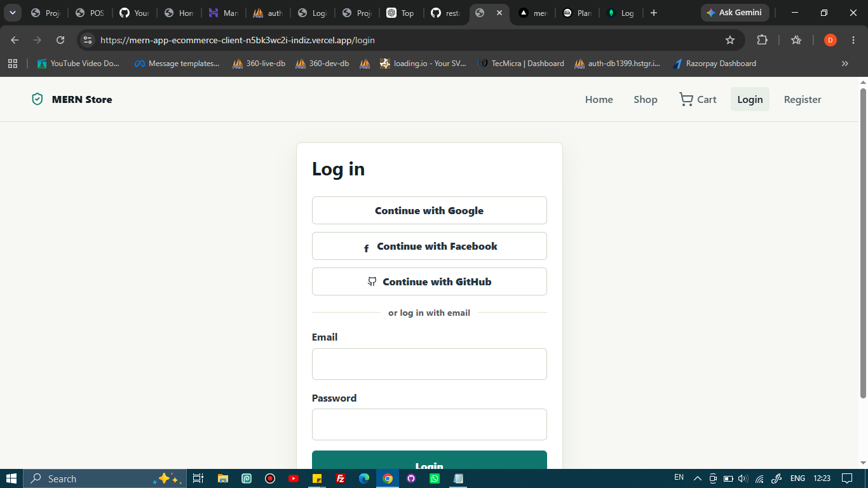Open auth-db1399 bookmark
Image resolution: width=868 pixels, height=488 pixels.
(x=618, y=64)
